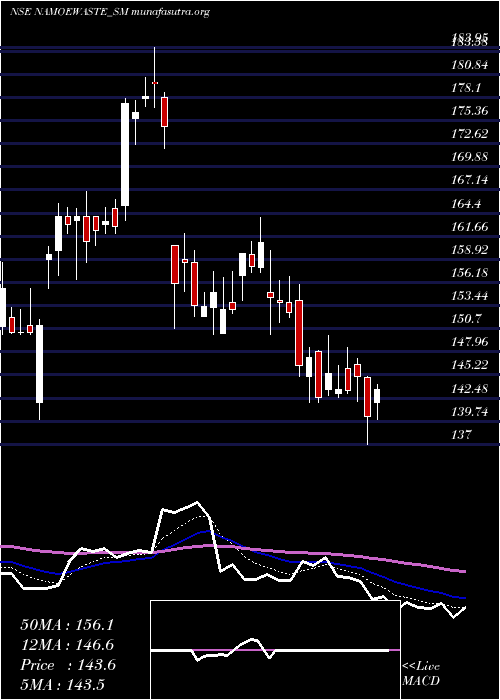
Task: Select the 137 bottom price label
Action: pyautogui.click(x=460, y=434)
